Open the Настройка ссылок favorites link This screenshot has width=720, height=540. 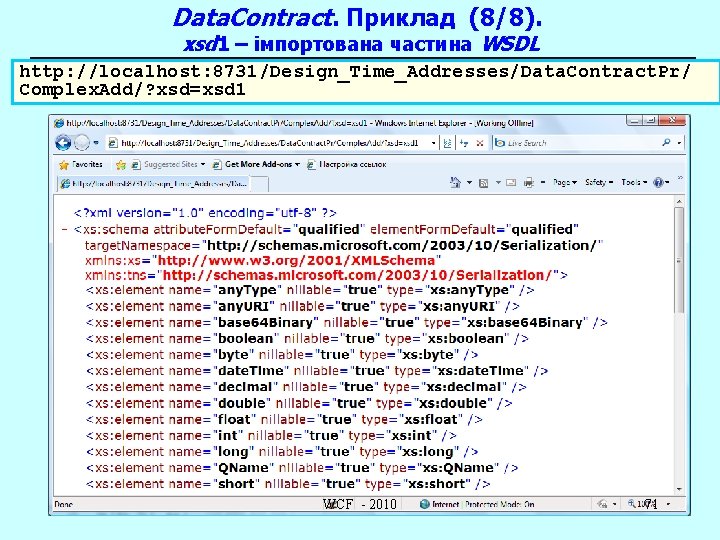click(x=347, y=164)
